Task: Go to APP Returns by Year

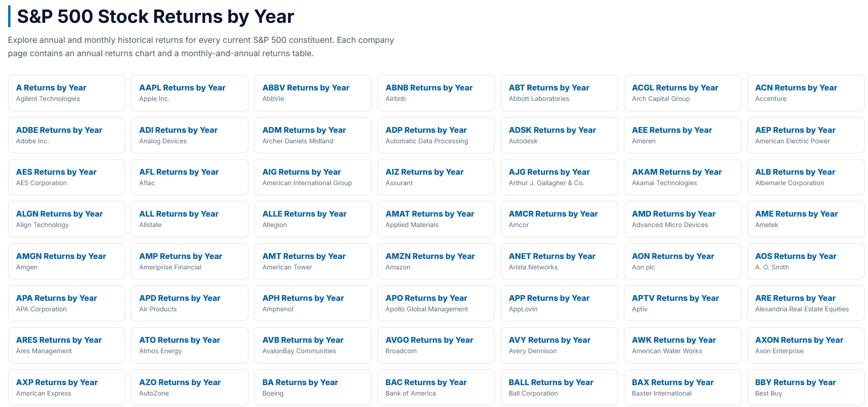Action: coord(559,303)
